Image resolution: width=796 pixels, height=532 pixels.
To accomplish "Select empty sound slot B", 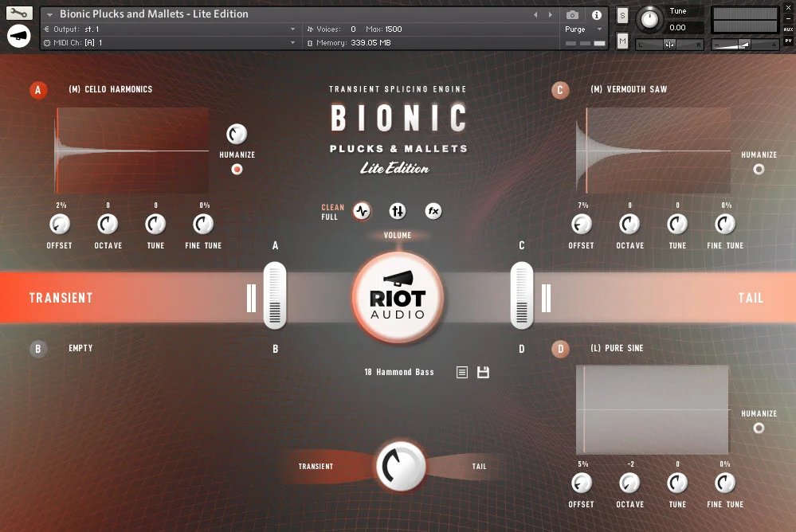I will click(x=38, y=350).
